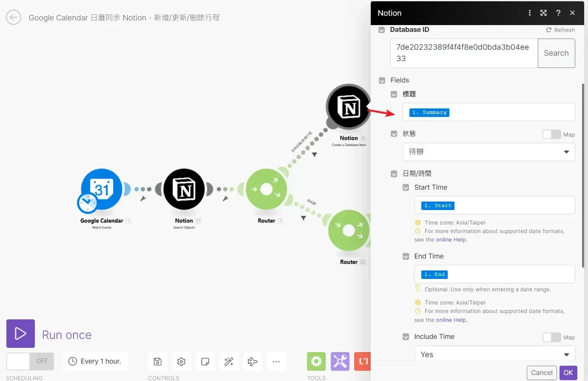Close the Notion panel
This screenshot has width=588, height=381.
click(572, 13)
